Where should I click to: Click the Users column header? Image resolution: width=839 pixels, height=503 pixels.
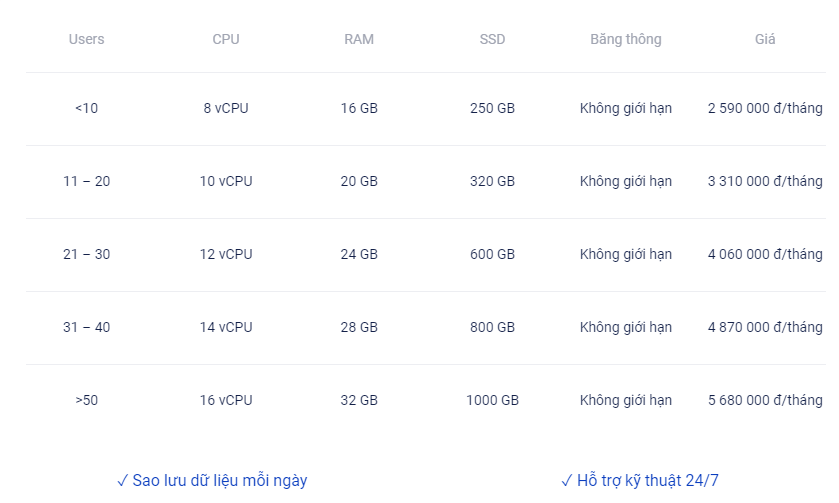[x=86, y=39]
